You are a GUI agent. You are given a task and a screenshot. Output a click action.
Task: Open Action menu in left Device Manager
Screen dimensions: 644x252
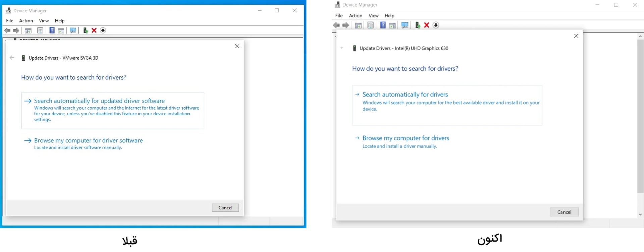[x=26, y=21]
